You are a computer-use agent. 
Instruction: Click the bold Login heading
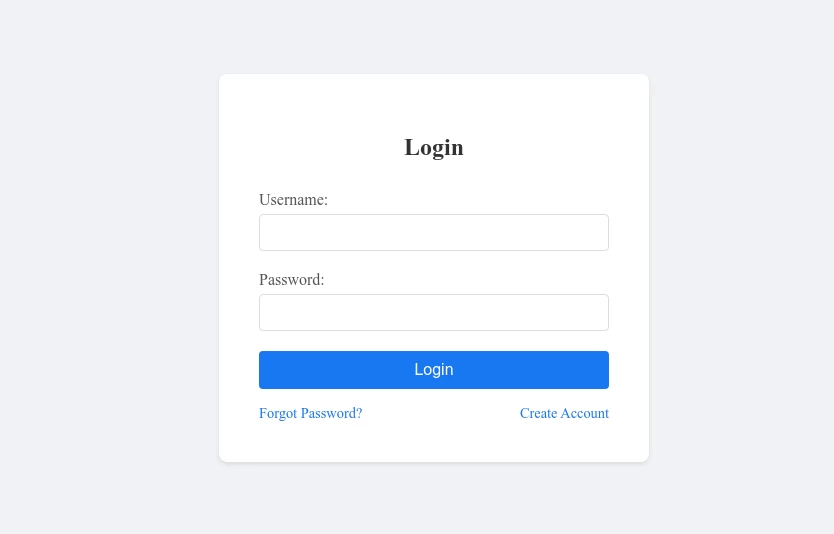click(433, 147)
